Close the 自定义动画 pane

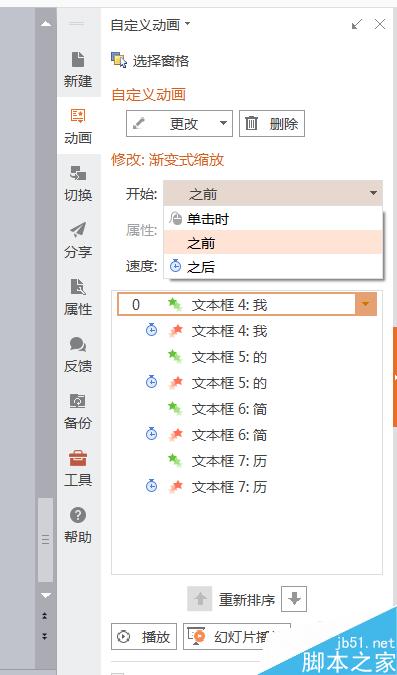click(380, 25)
